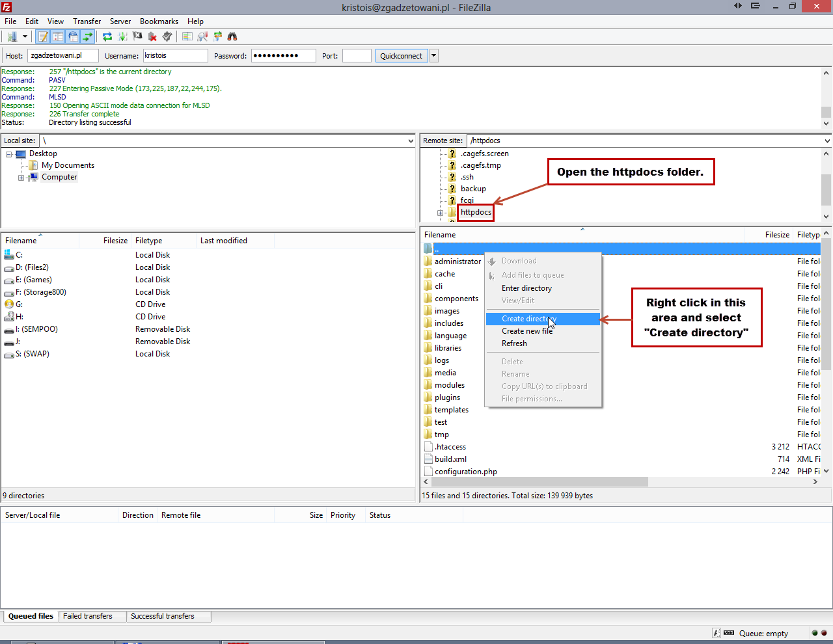833x644 pixels.
Task: Click the Password input field
Action: (284, 56)
